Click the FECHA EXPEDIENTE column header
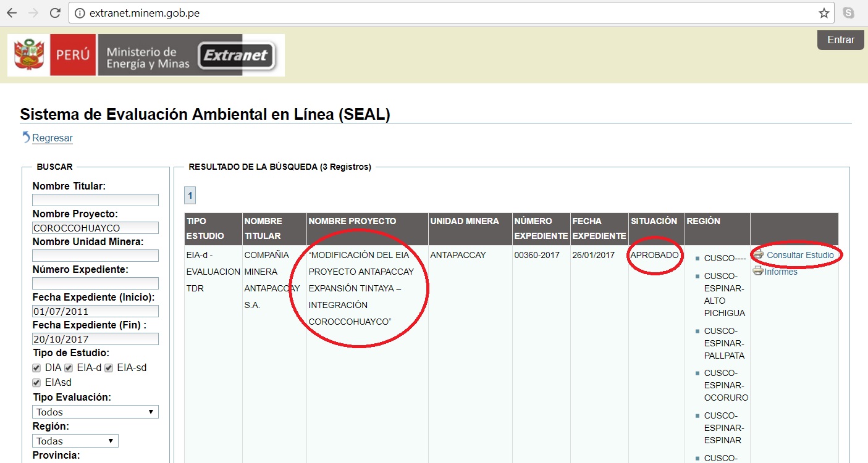The image size is (868, 463). click(599, 228)
